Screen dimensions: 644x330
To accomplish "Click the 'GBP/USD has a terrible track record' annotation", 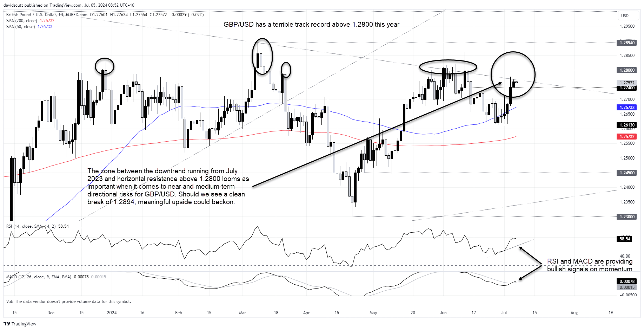I will pos(311,25).
